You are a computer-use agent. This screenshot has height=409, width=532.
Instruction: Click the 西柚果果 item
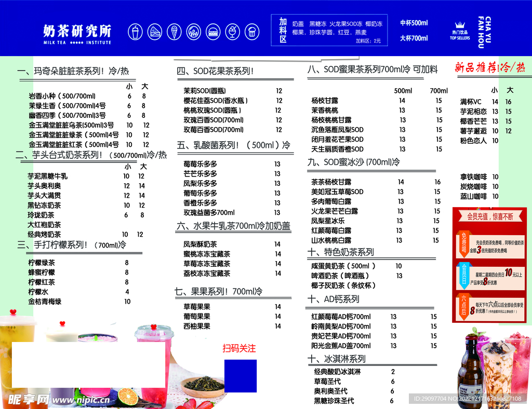coord(197,326)
